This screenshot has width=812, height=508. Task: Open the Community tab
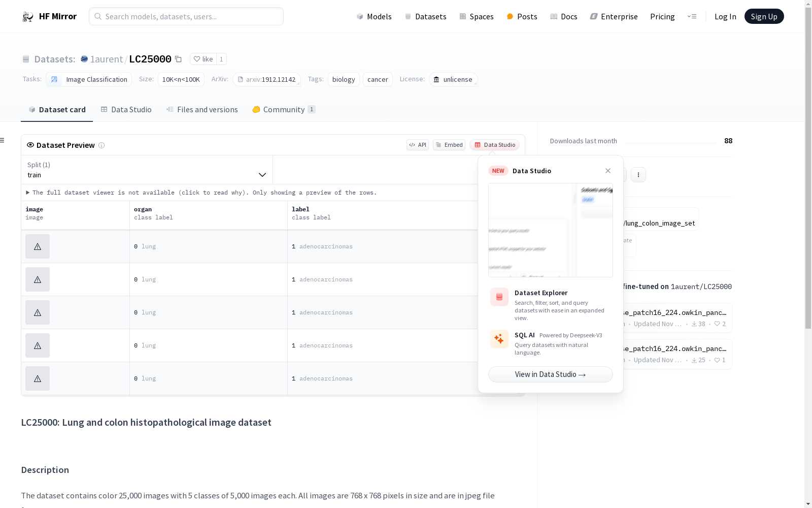click(284, 109)
